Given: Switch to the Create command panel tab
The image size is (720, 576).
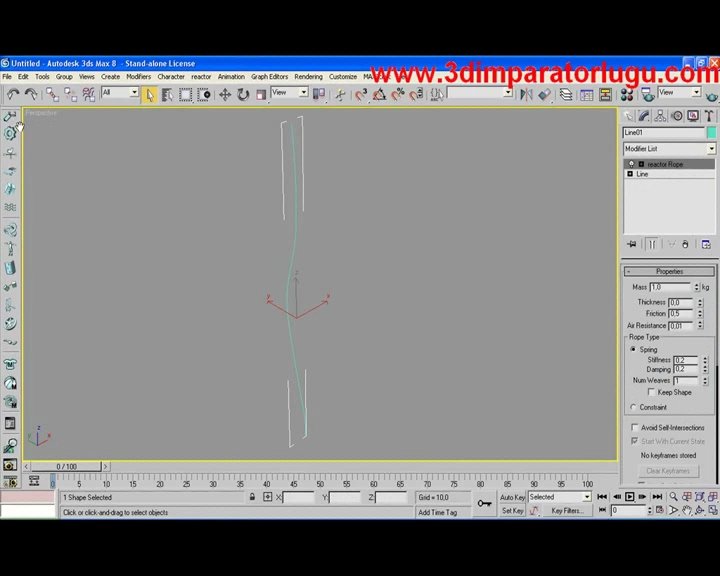Looking at the screenshot, I should coord(628,116).
